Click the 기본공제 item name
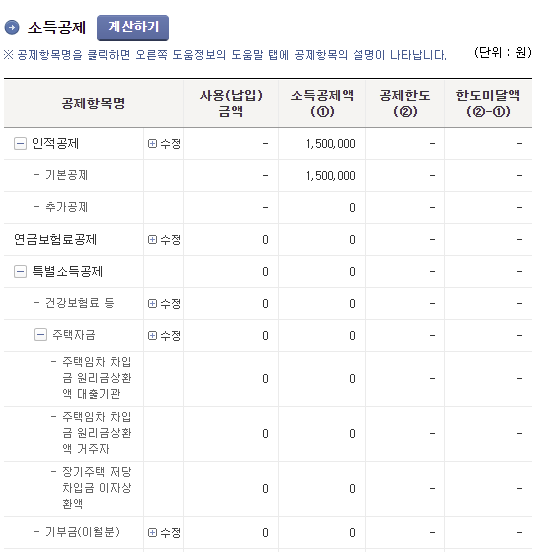Screen dimensions: 537x552 click(x=66, y=175)
